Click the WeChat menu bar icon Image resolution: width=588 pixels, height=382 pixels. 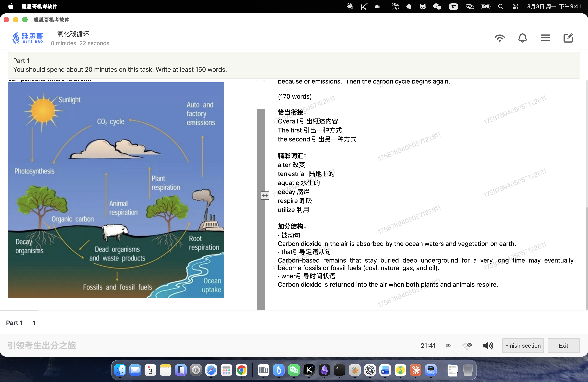click(437, 6)
